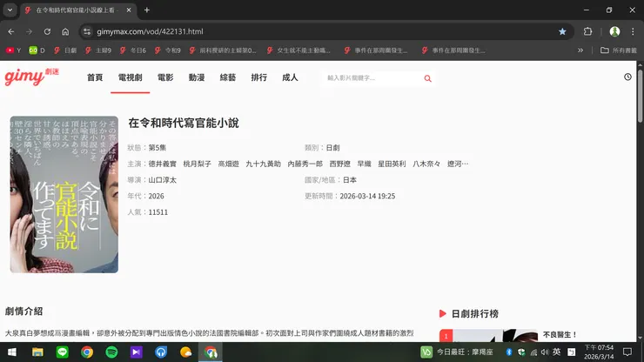Click the browser forward arrow
644x362 pixels.
point(29,31)
